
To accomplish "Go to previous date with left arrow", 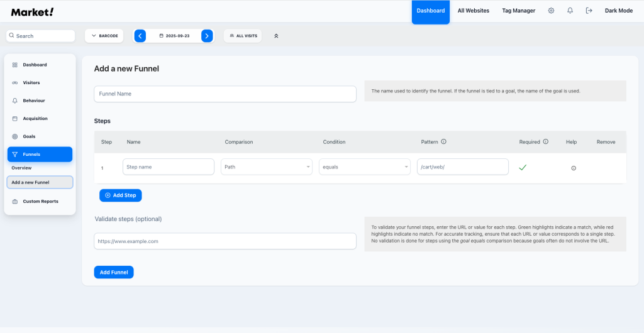I will [x=140, y=36].
